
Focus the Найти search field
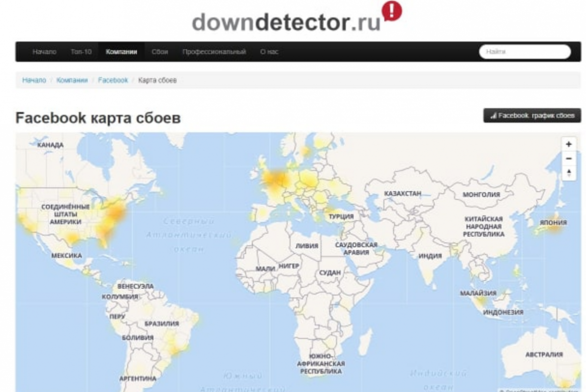(525, 52)
